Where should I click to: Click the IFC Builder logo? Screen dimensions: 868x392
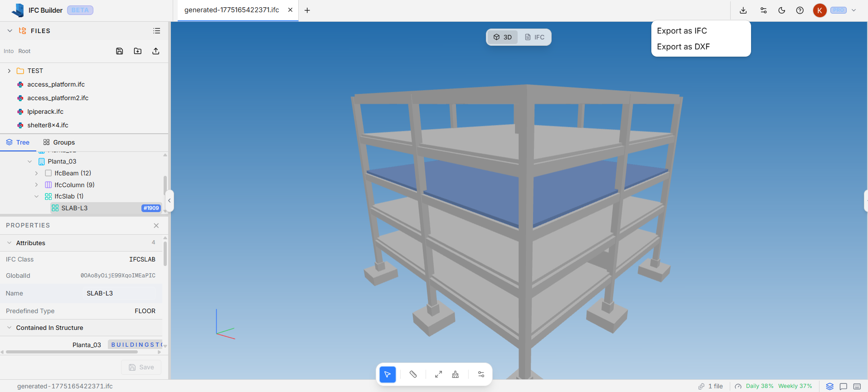(x=18, y=10)
